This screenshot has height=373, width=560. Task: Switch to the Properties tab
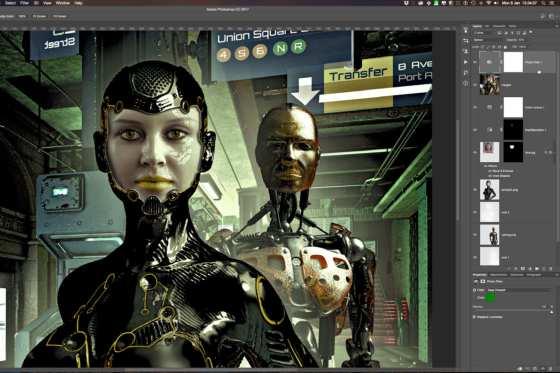click(479, 275)
